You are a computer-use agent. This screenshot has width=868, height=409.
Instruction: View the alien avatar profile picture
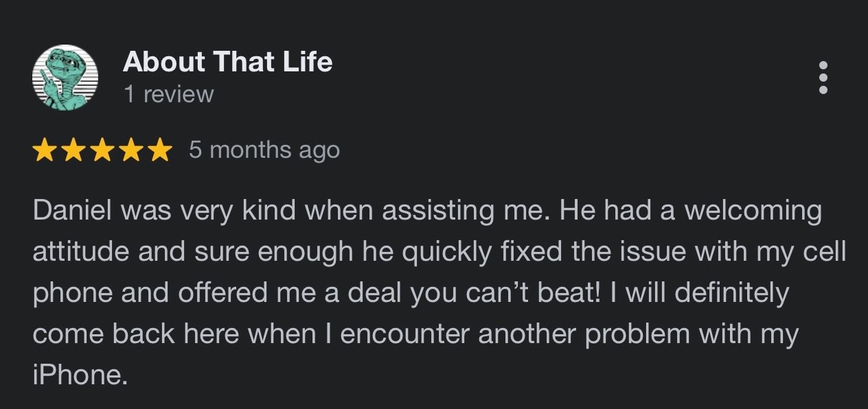coord(65,78)
